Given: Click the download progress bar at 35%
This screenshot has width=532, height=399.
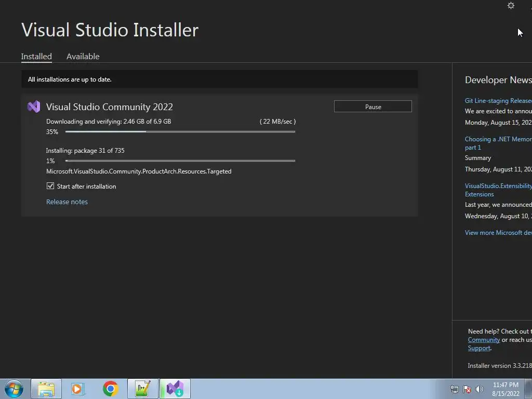Looking at the screenshot, I should 180,131.
